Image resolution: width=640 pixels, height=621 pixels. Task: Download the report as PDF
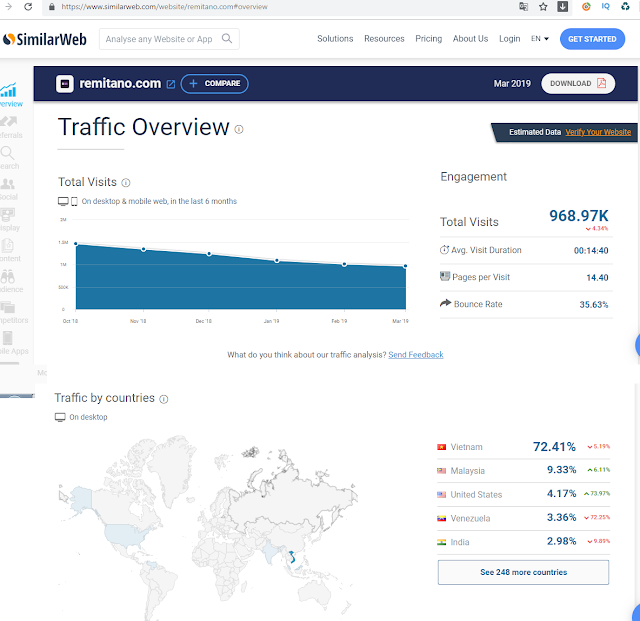(578, 84)
